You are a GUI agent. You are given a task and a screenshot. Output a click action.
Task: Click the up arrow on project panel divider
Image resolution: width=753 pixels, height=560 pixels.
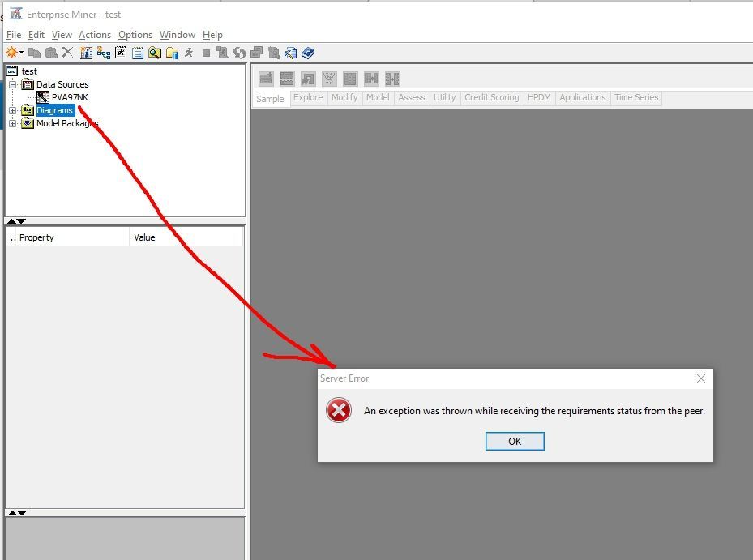click(x=11, y=221)
